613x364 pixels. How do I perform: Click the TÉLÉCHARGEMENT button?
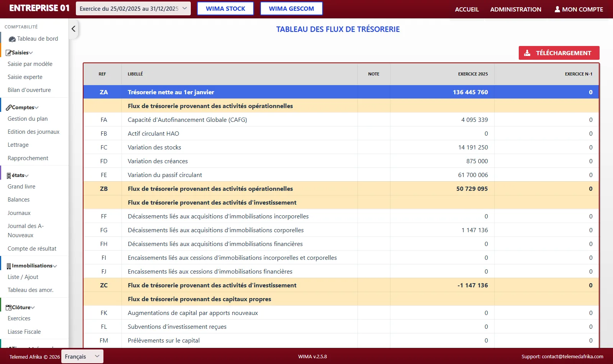(559, 53)
